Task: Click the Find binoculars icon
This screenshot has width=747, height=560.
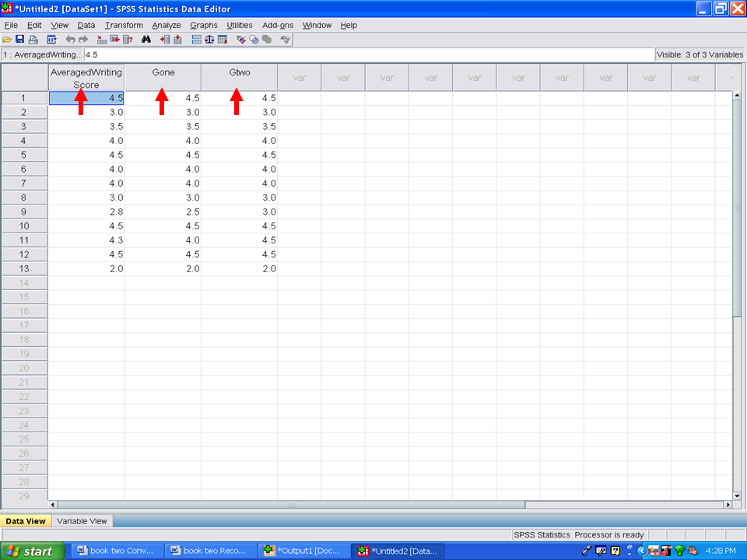Action: [146, 39]
